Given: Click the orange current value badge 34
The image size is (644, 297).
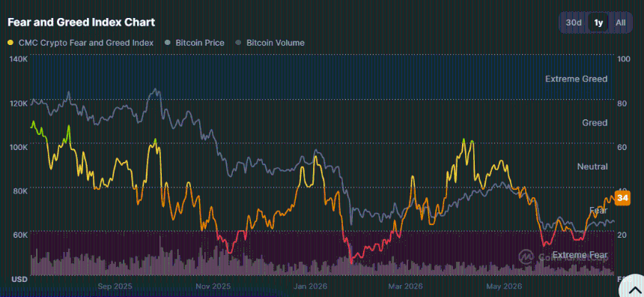Looking at the screenshot, I should (x=622, y=198).
